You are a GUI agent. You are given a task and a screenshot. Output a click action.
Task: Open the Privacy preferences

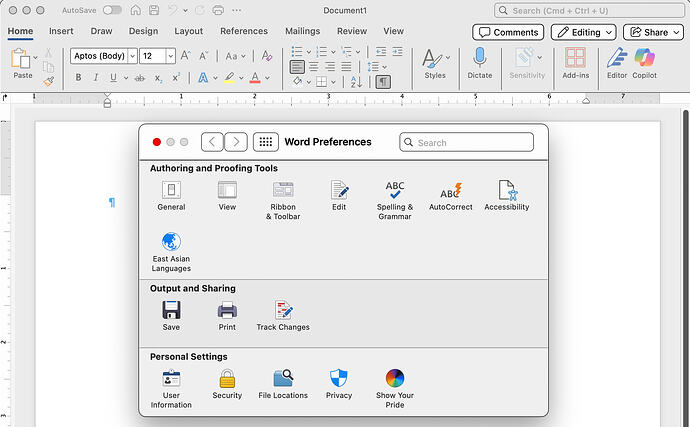point(339,385)
